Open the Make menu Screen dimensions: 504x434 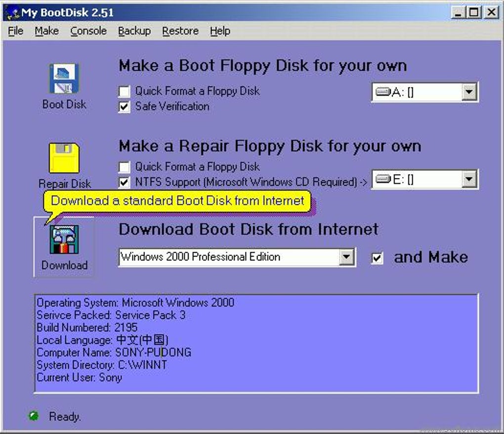pos(46,31)
